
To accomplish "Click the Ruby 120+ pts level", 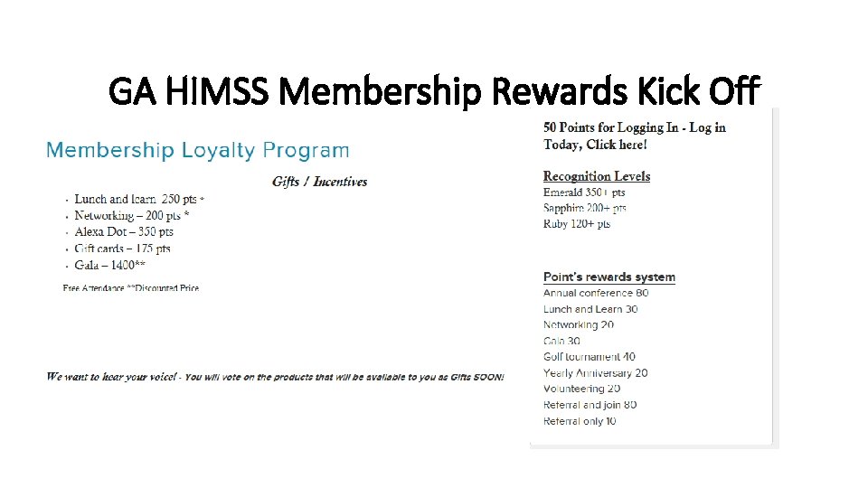I will pyautogui.click(x=577, y=224).
